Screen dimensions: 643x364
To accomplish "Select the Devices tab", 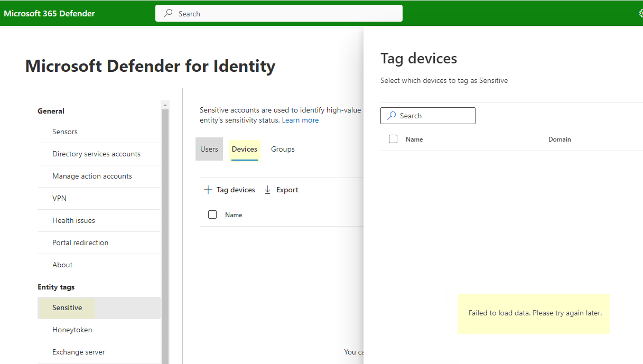I will [x=244, y=149].
